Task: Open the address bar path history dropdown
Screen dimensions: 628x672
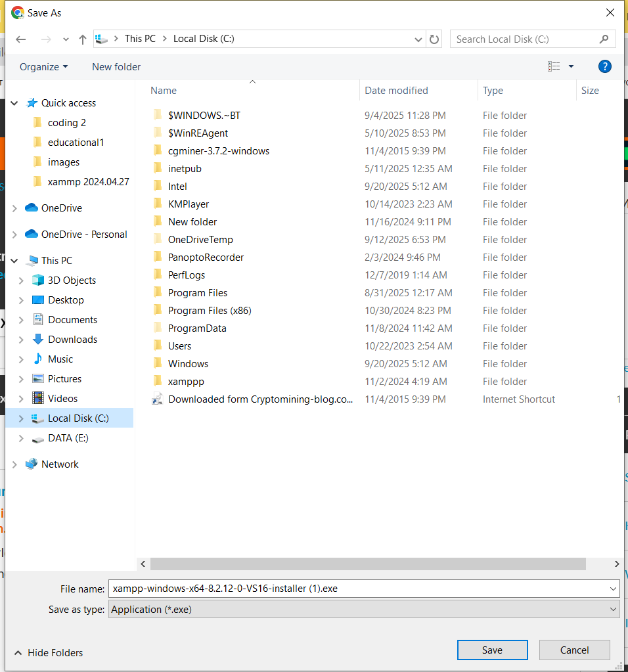Action: [418, 39]
